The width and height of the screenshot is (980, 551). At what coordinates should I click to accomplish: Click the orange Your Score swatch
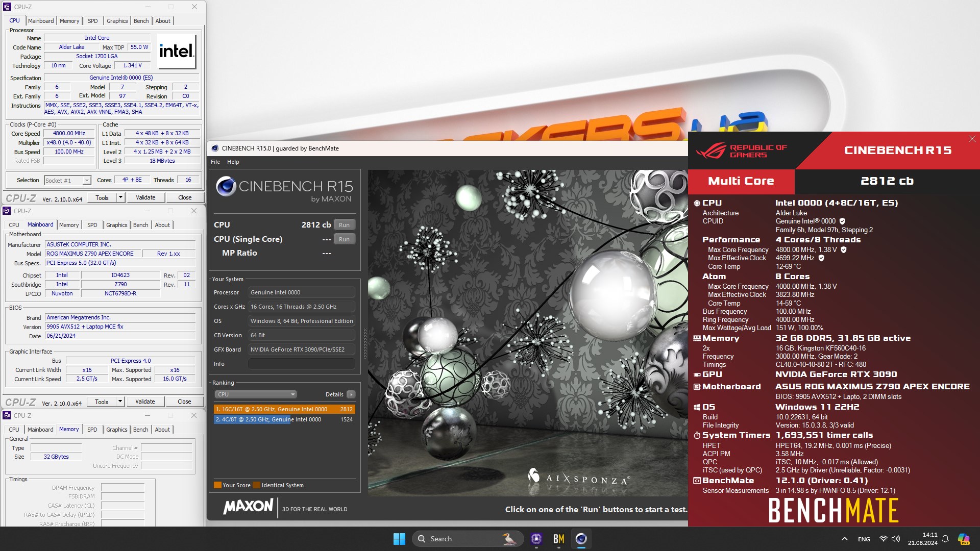(x=217, y=485)
